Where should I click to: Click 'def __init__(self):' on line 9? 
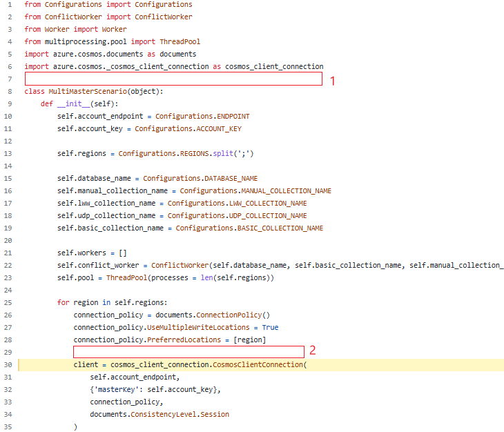79,104
